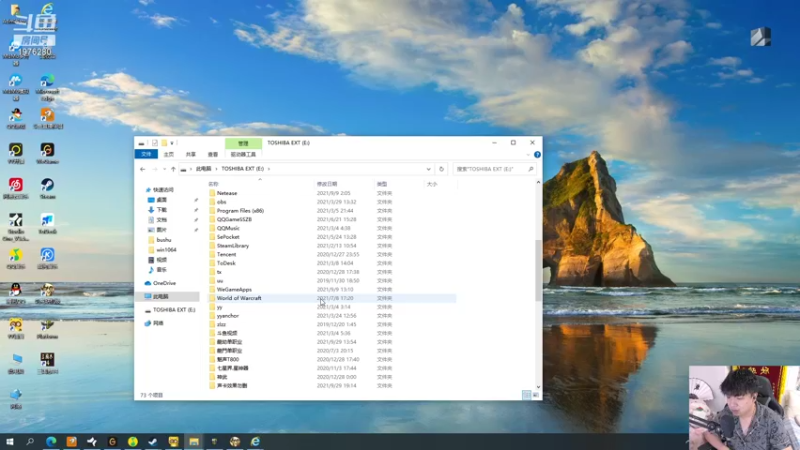This screenshot has height=450, width=800.
Task: Sort by 修改日期 (Date modified) column header
Action: (327, 184)
